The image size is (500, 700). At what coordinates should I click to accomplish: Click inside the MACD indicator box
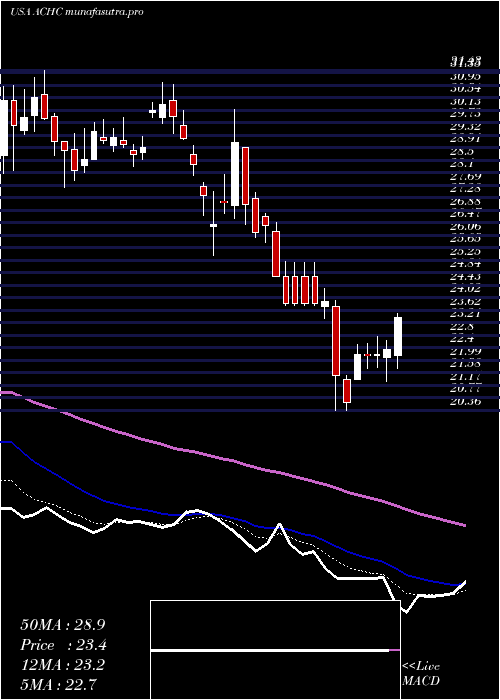[275, 650]
